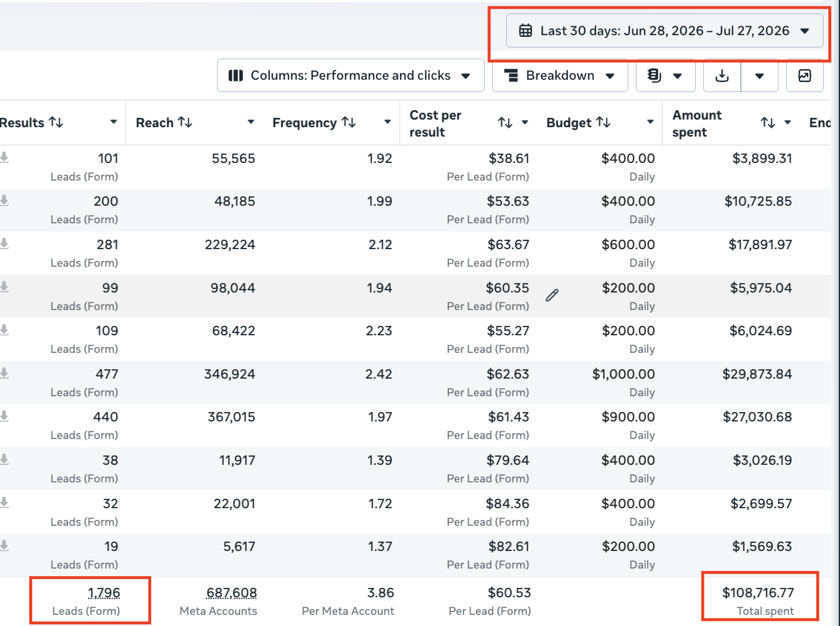Viewport: 840px width, 626px height.
Task: Open the date range picker Last 30 days
Action: (665, 30)
